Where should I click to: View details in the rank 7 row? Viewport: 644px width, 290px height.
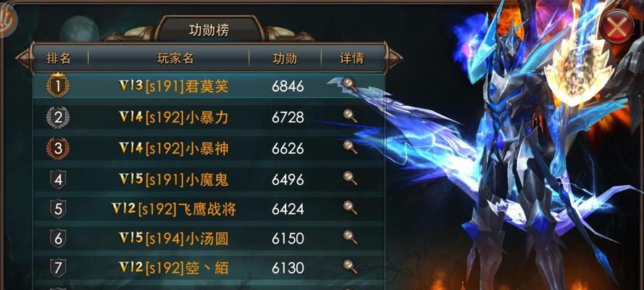point(350,267)
